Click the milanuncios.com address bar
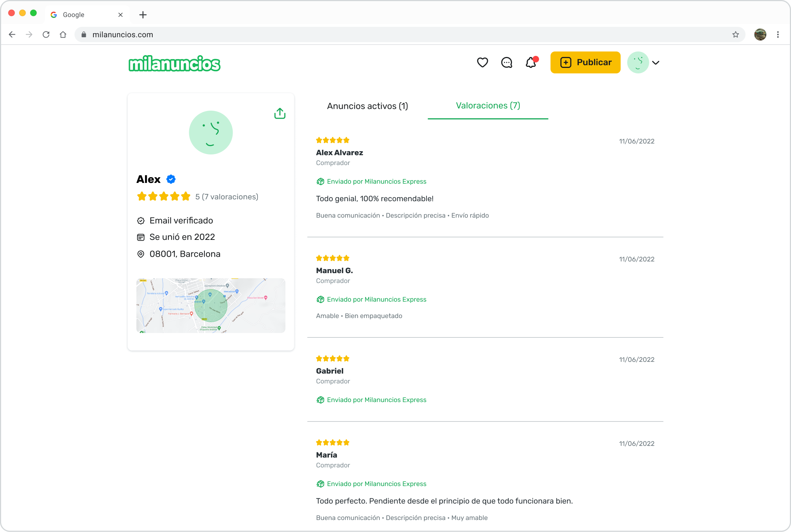Image resolution: width=791 pixels, height=532 pixels. pyautogui.click(x=409, y=34)
